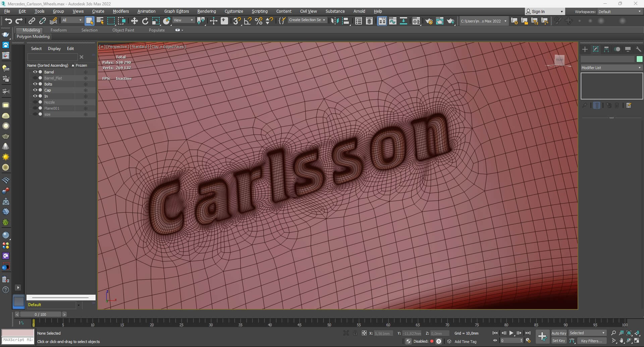This screenshot has width=644, height=347.
Task: Select the Select and Move tool
Action: click(134, 21)
